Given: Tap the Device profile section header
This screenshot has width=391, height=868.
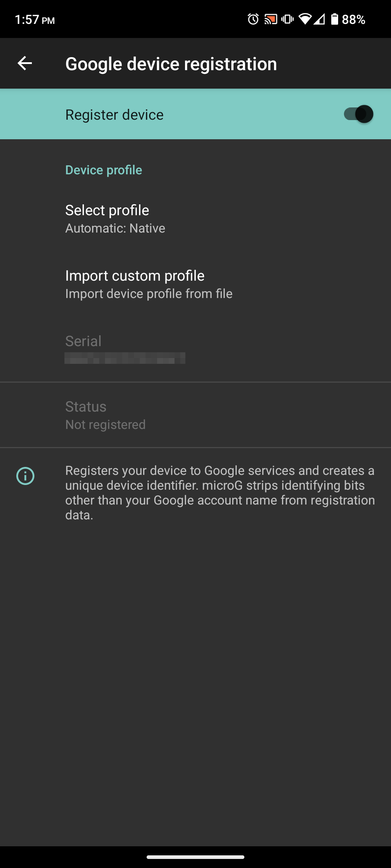Looking at the screenshot, I should click(x=104, y=170).
